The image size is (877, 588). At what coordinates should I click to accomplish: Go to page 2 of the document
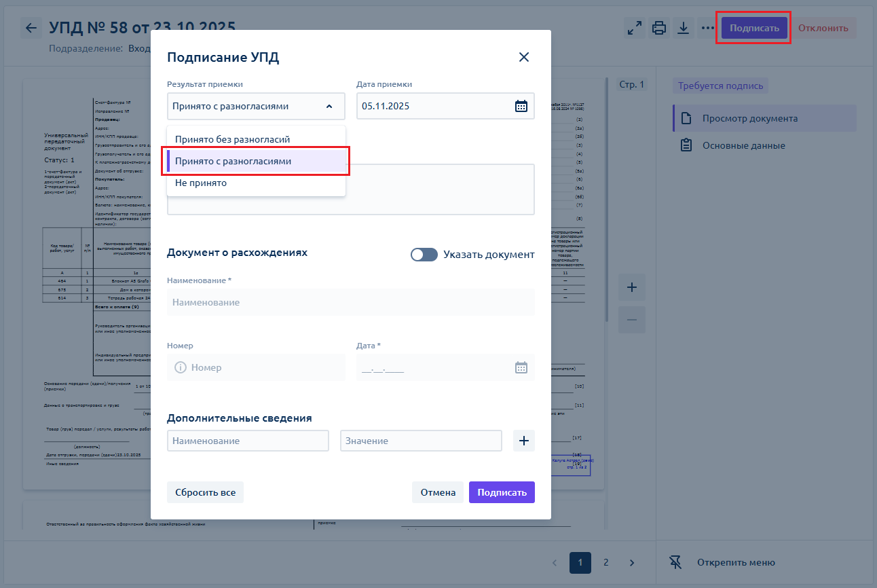pos(605,562)
